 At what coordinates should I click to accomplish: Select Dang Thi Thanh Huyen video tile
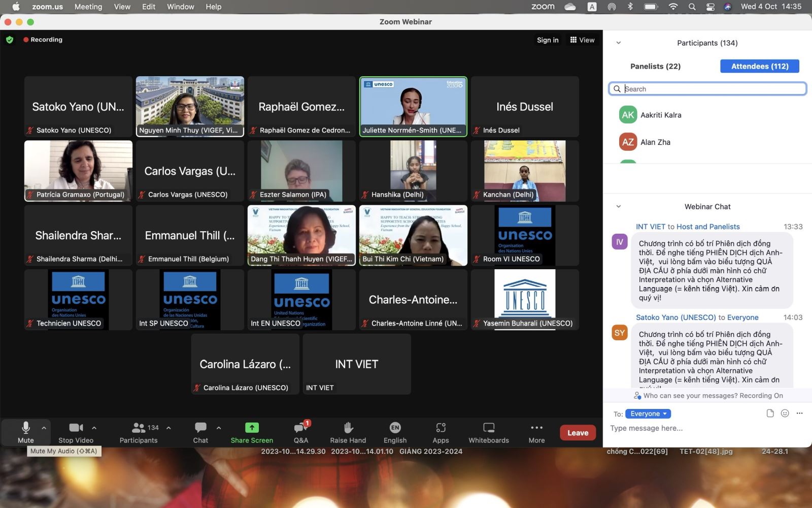coord(301,235)
